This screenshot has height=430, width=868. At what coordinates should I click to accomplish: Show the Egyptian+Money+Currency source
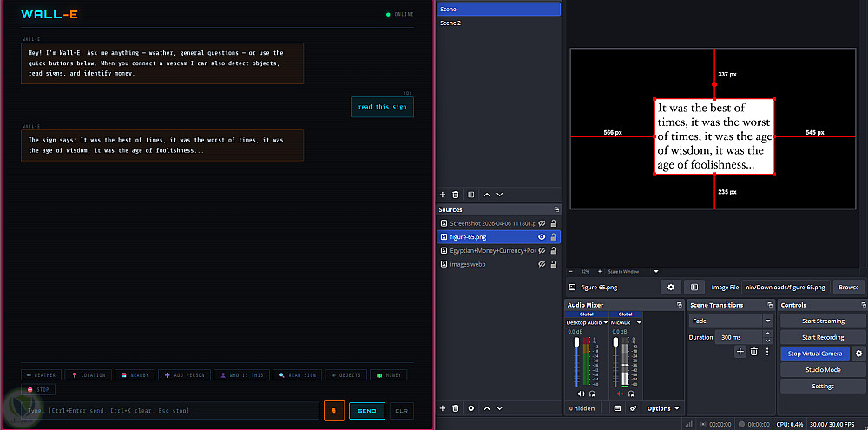tap(542, 250)
